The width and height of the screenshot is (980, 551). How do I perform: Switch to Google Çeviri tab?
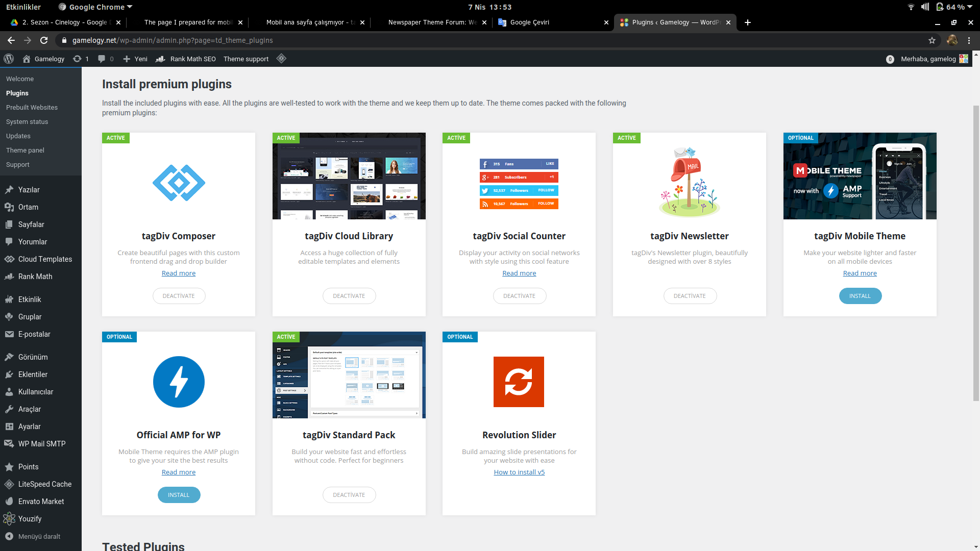(x=553, y=22)
